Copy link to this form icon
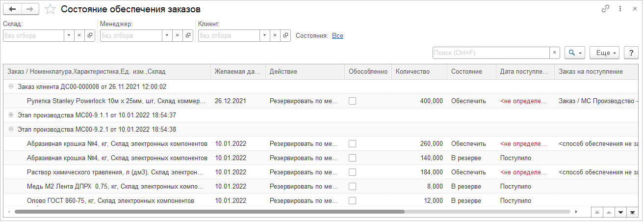 (x=605, y=9)
